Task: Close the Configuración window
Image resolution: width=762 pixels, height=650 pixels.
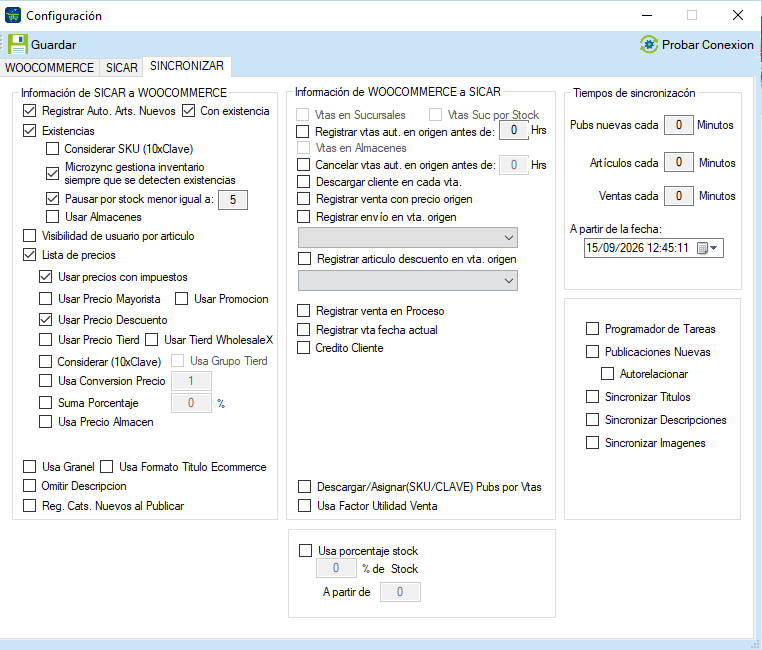Action: 738,16
